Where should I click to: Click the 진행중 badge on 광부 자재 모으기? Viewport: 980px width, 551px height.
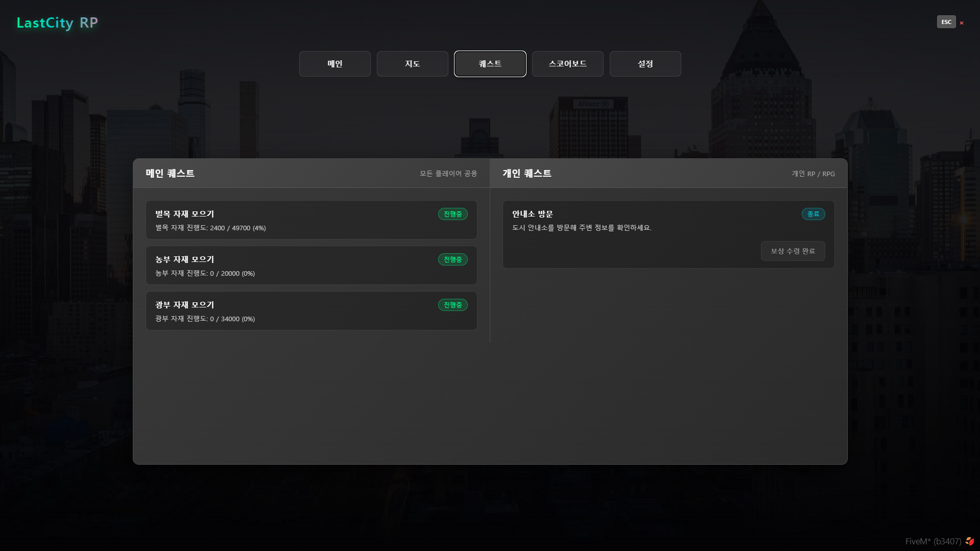(452, 305)
